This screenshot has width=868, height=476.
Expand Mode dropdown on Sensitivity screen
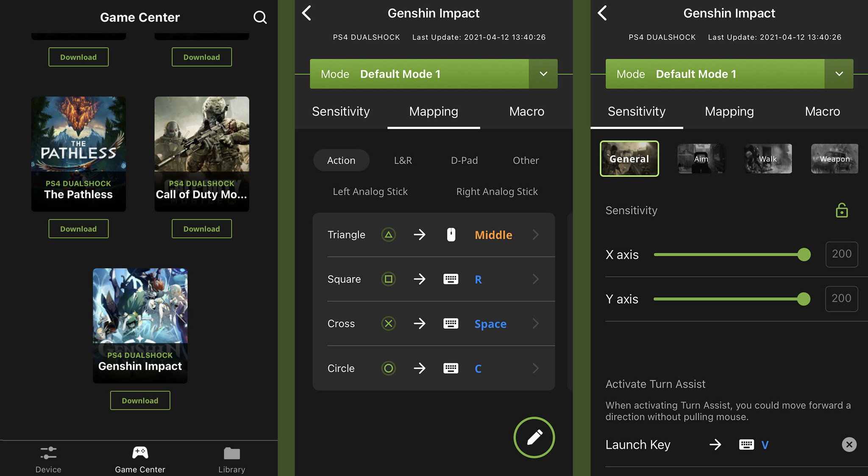839,74
